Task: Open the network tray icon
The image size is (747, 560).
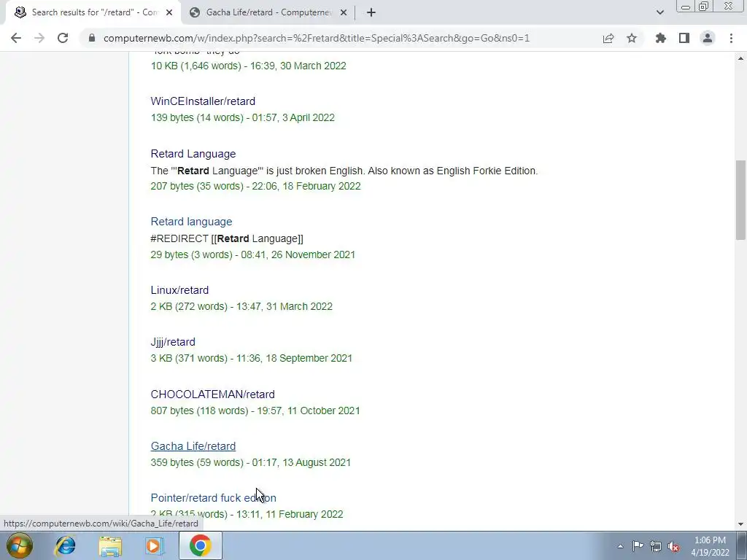Action: [x=656, y=546]
